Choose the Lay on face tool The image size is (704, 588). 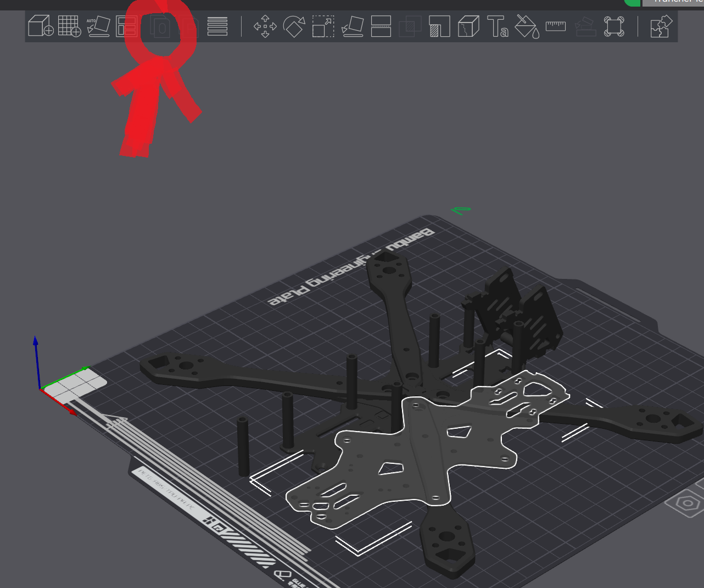tap(352, 26)
